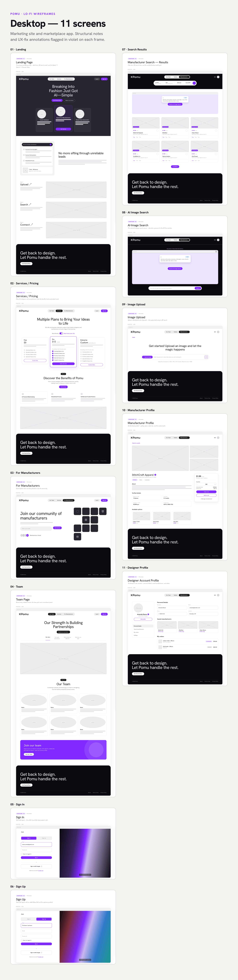Click favorite circle on StitchCraft Apparel card
238x980 pixels.
[157, 130]
